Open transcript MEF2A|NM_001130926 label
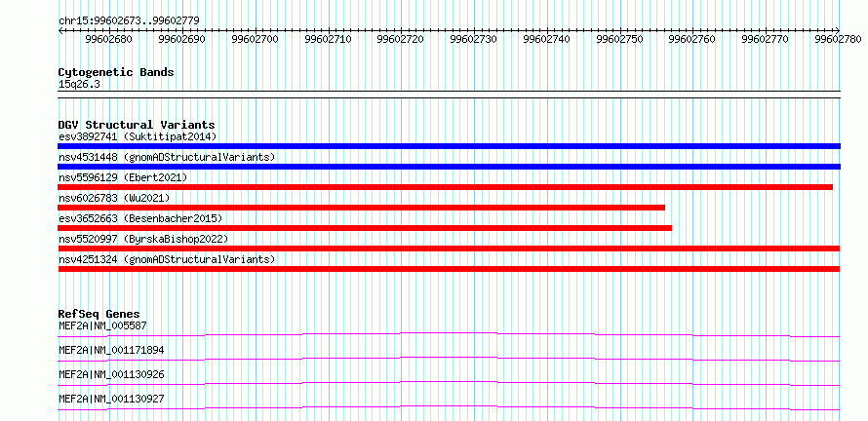 [x=111, y=374]
